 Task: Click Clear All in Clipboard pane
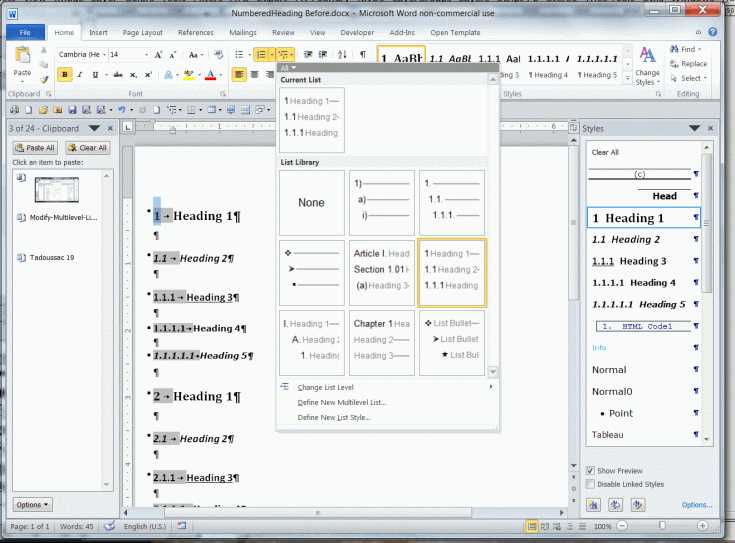click(x=88, y=148)
